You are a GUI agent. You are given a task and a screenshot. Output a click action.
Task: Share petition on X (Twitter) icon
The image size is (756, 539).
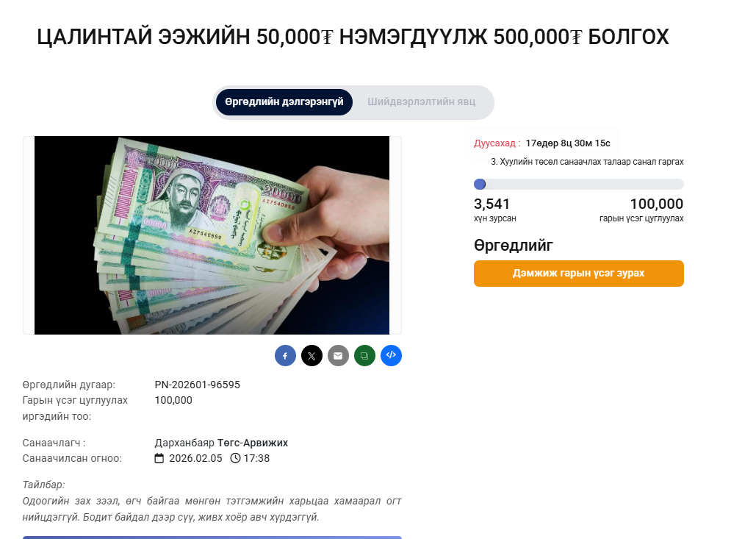[x=312, y=356]
